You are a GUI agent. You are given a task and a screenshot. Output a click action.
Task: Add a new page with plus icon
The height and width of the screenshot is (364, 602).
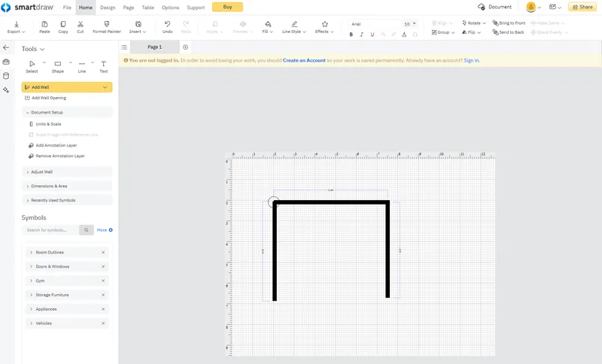(x=185, y=47)
